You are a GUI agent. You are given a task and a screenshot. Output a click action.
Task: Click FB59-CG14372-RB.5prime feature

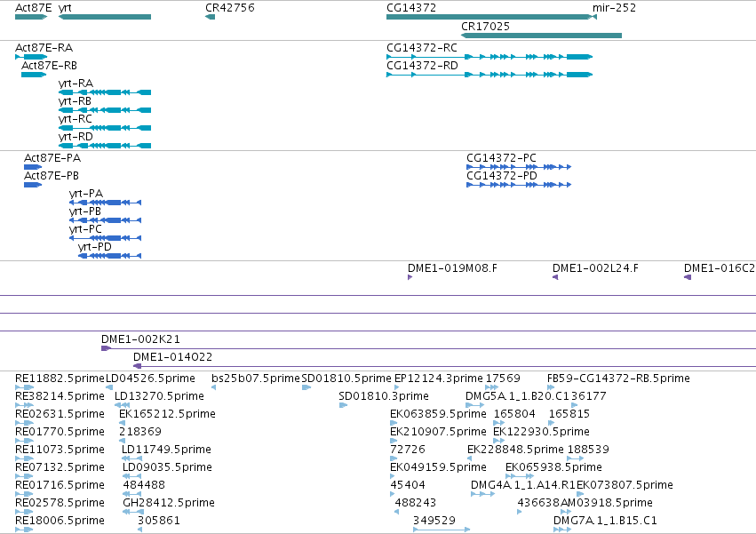(x=551, y=387)
